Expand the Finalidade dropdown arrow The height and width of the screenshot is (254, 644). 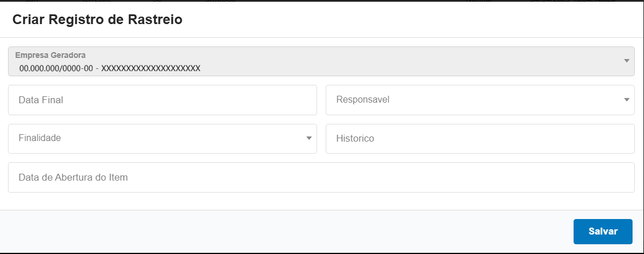(309, 138)
